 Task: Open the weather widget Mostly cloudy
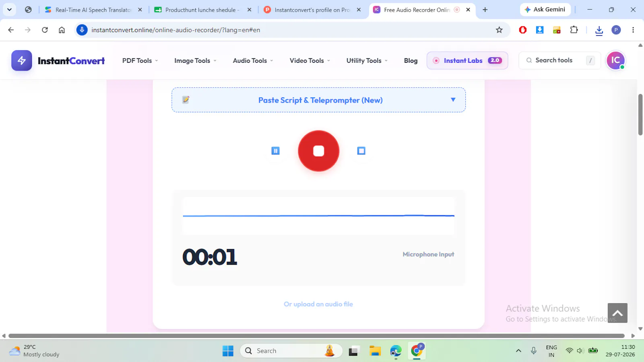click(34, 351)
